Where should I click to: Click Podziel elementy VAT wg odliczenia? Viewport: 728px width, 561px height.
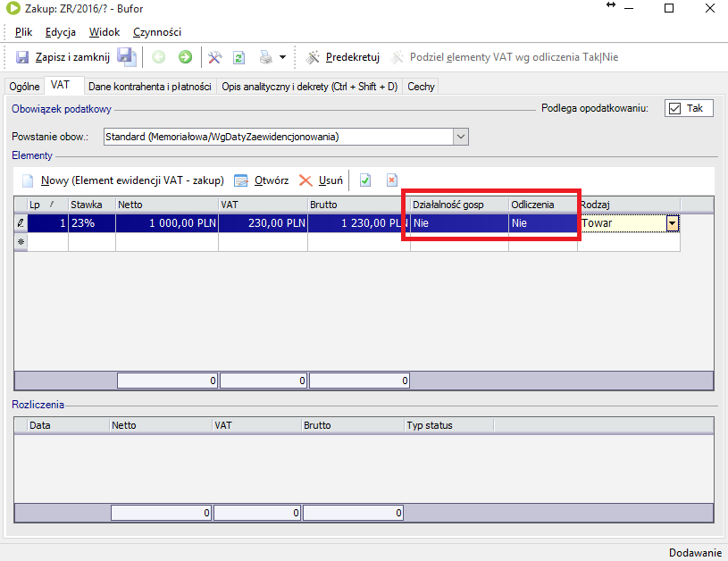click(505, 57)
